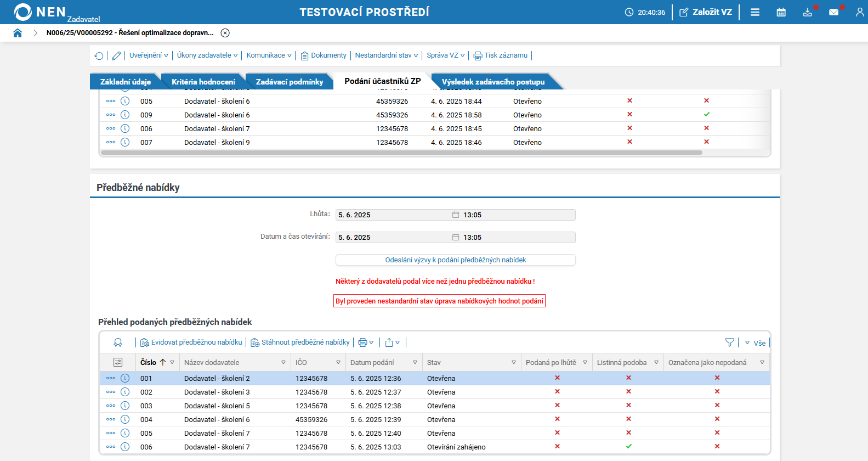Click Založit VZ button

706,12
